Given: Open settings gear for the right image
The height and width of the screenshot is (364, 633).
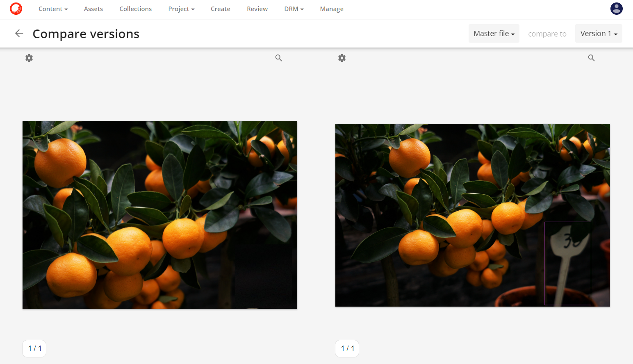Looking at the screenshot, I should coord(342,58).
